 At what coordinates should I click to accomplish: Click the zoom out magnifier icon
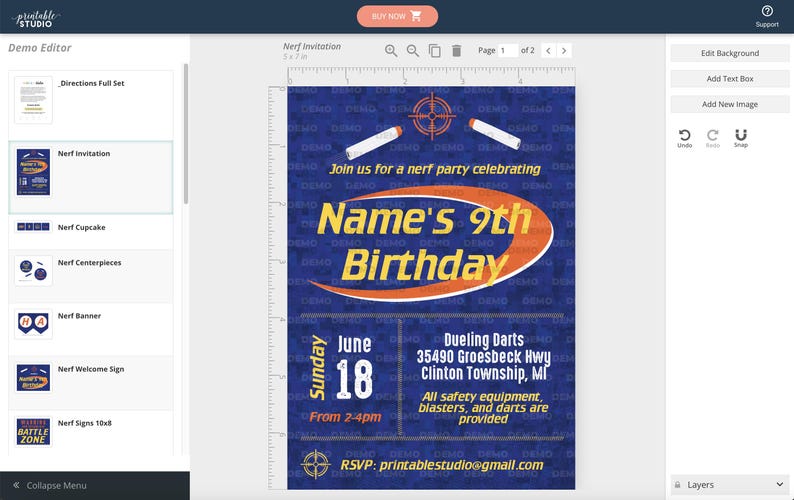(413, 51)
